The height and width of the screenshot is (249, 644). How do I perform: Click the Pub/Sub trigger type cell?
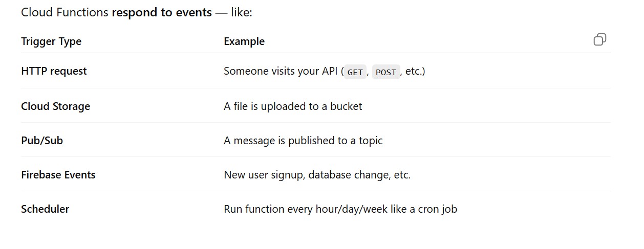[x=42, y=141]
